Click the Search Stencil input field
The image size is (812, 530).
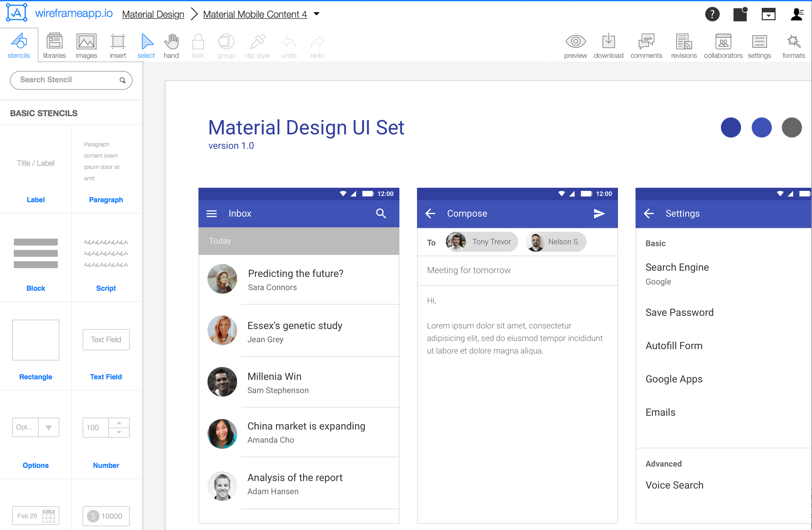(68, 80)
